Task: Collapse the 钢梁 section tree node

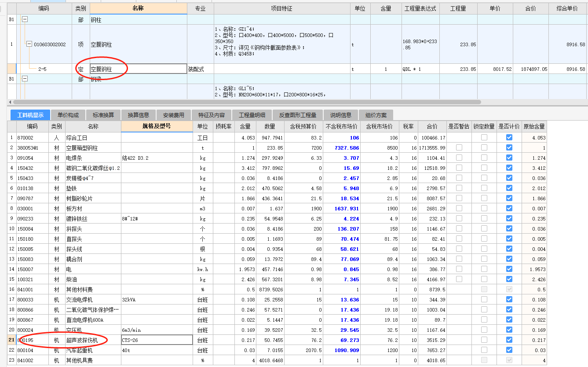Action: pyautogui.click(x=25, y=79)
